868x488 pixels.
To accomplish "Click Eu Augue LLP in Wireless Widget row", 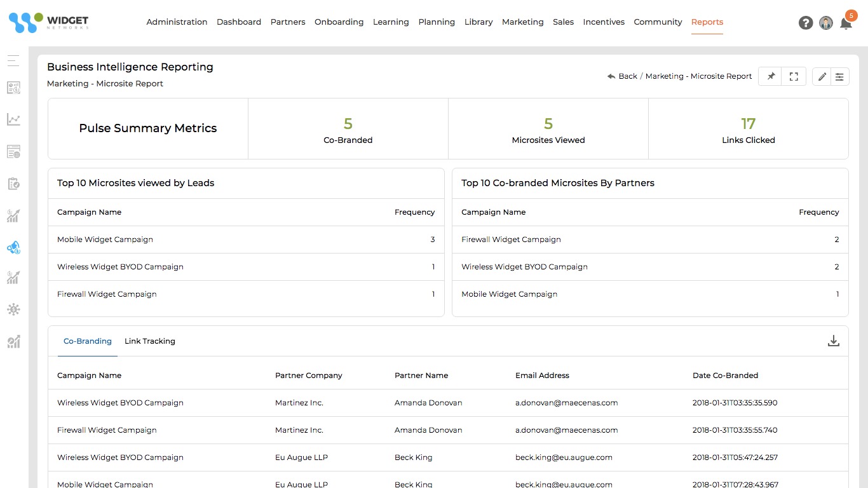I will (x=301, y=457).
